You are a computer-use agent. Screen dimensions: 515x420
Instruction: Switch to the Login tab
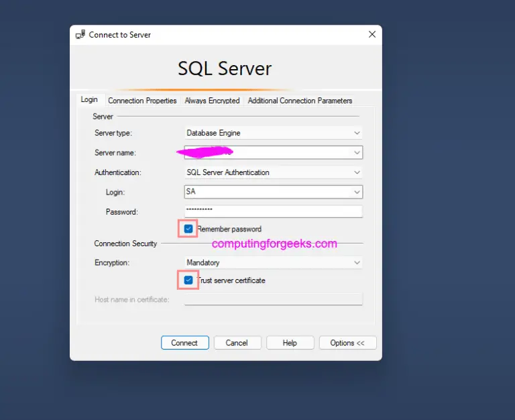pos(89,100)
